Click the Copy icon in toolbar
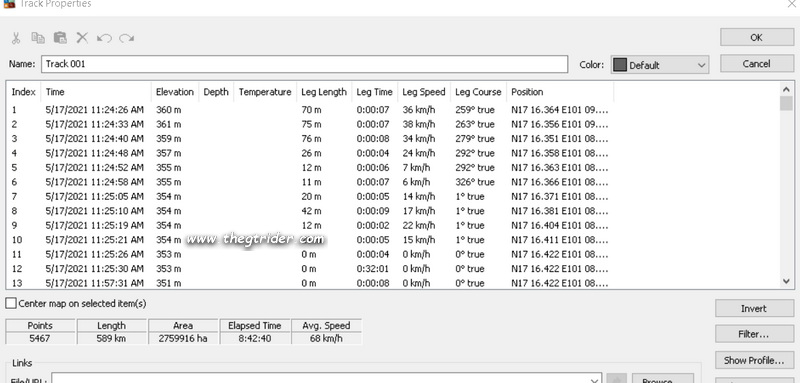The image size is (800, 383). click(x=38, y=38)
